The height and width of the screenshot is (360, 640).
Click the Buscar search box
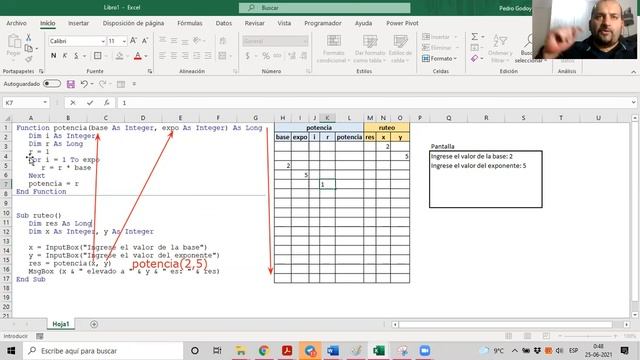(324, 8)
